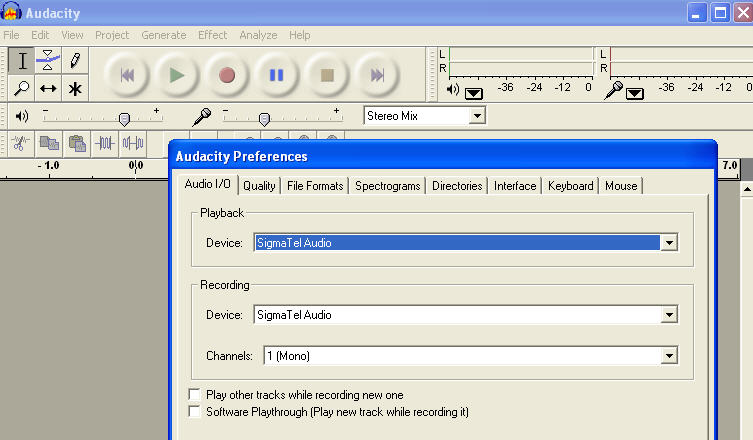Switch to the Mouse tab
Screen dimensions: 753x440
621,186
